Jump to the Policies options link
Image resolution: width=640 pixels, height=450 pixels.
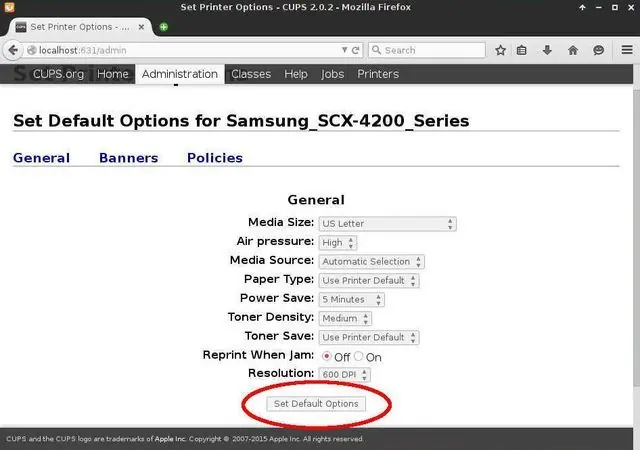pyautogui.click(x=215, y=158)
